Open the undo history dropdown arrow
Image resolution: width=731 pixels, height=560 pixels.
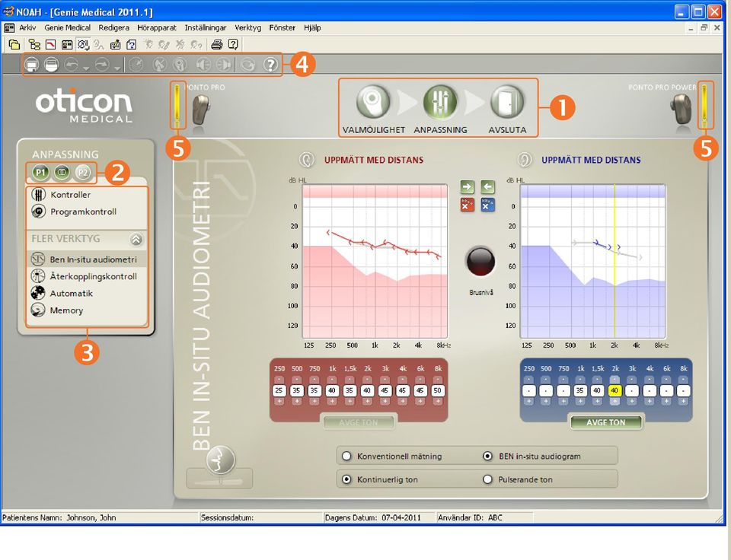click(x=85, y=69)
